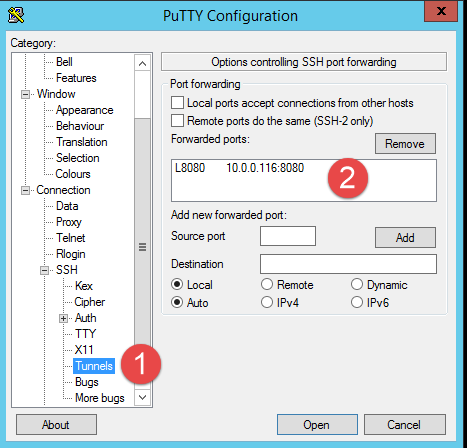The width and height of the screenshot is (467, 448).
Task: Expand the Auth tree node
Action: 63,318
